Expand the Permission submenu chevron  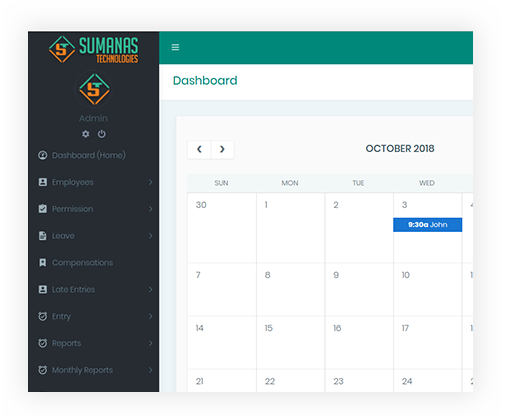pyautogui.click(x=151, y=209)
